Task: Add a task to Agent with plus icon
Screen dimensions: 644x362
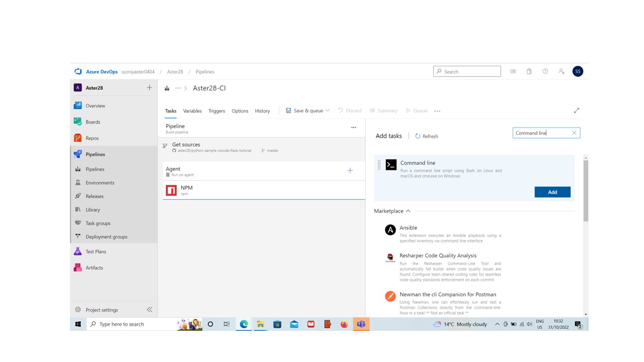Action: click(x=350, y=170)
